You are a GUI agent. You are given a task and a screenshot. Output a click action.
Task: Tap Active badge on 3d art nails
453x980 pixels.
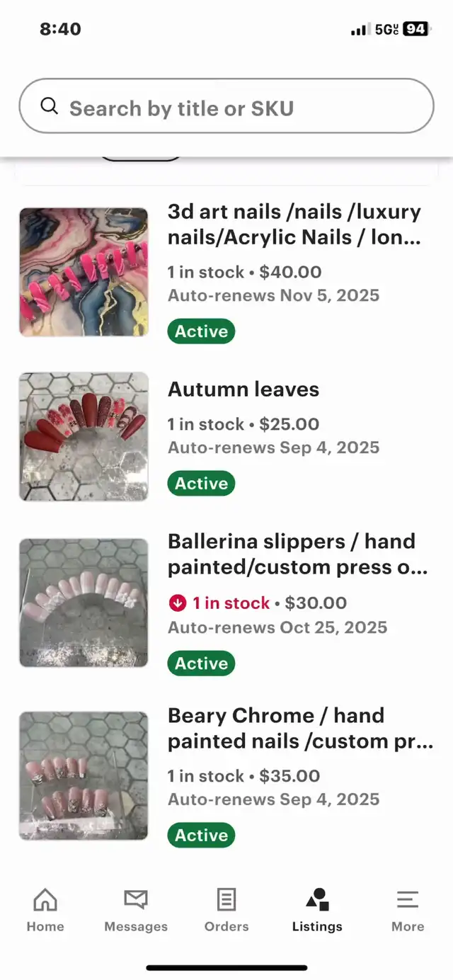click(x=201, y=331)
